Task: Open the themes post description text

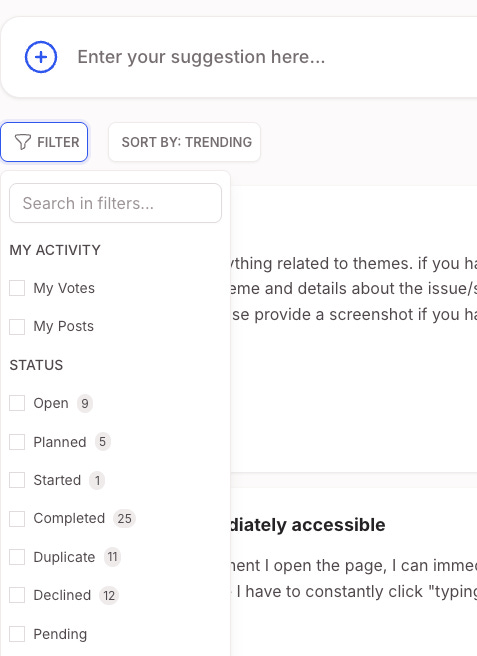Action: pos(354,289)
